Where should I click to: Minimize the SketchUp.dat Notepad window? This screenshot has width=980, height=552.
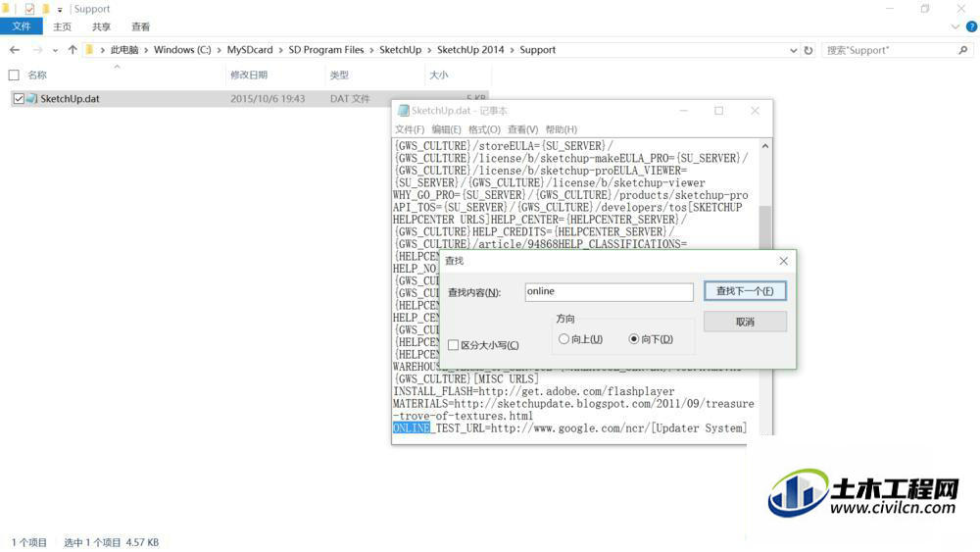(684, 111)
